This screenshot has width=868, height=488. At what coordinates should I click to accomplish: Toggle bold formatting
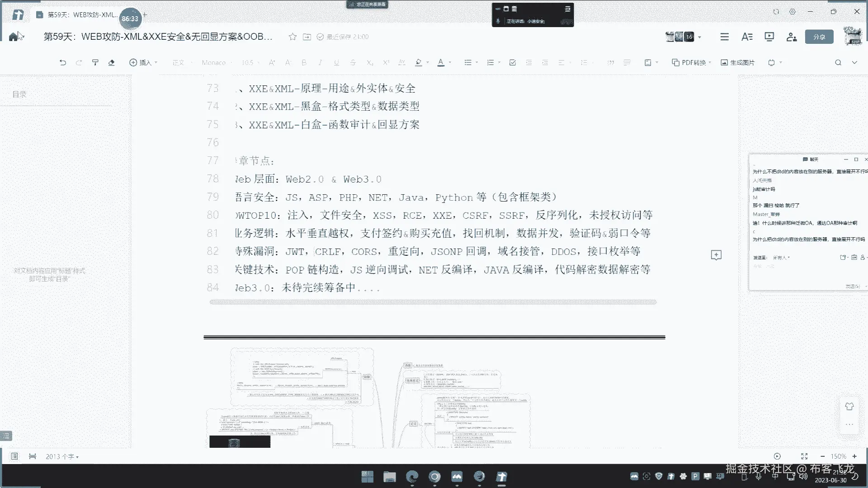click(304, 62)
